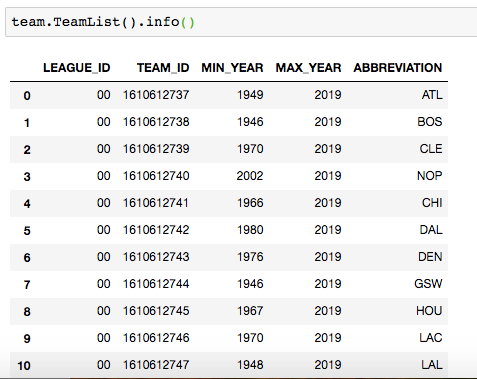Screen dimensions: 477x379
Task: Click MIN_YEAR value 2002 in NOP row
Action: point(250,176)
